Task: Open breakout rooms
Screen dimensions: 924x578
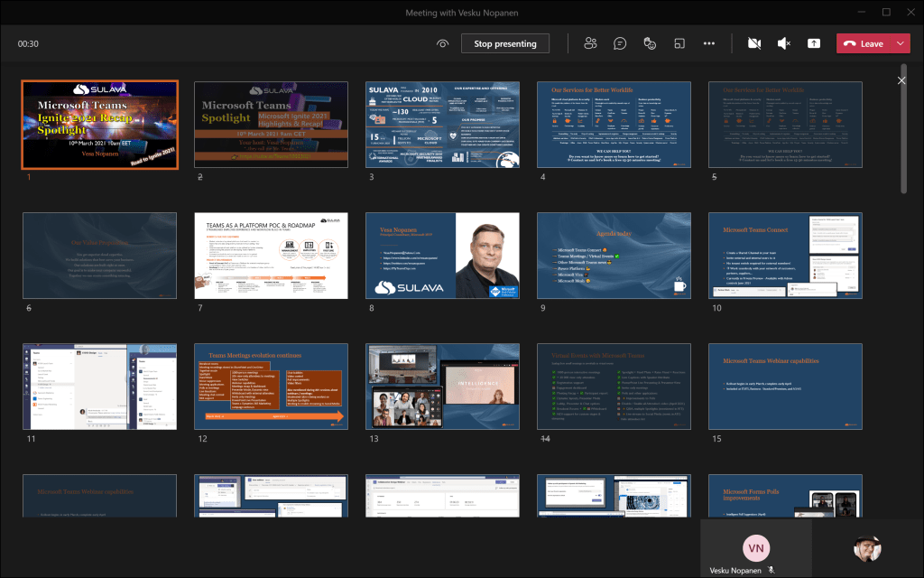Action: click(679, 43)
